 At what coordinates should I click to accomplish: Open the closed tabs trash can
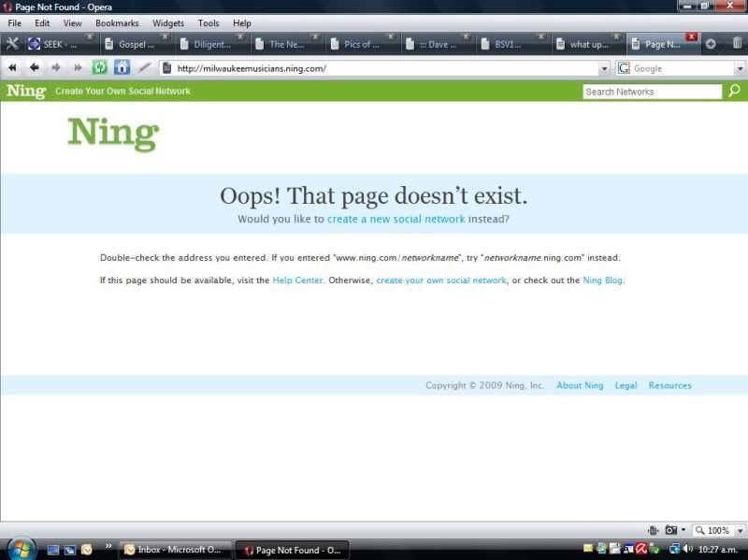pos(737,43)
